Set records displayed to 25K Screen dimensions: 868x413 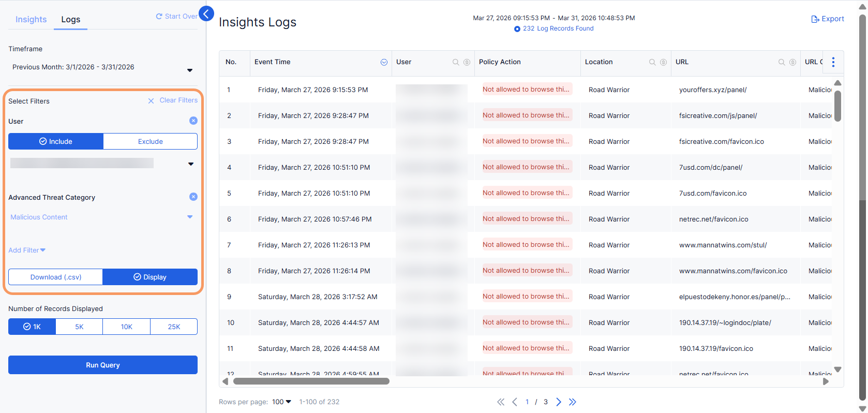174,327
